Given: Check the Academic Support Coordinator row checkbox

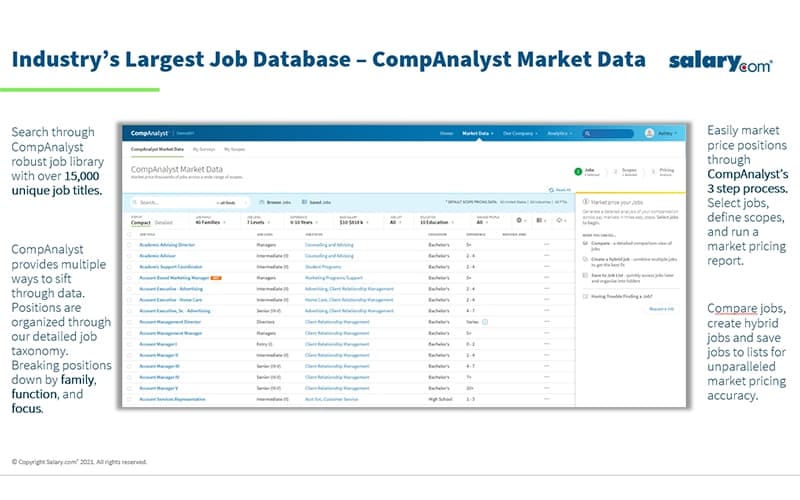Looking at the screenshot, I should click(x=129, y=267).
